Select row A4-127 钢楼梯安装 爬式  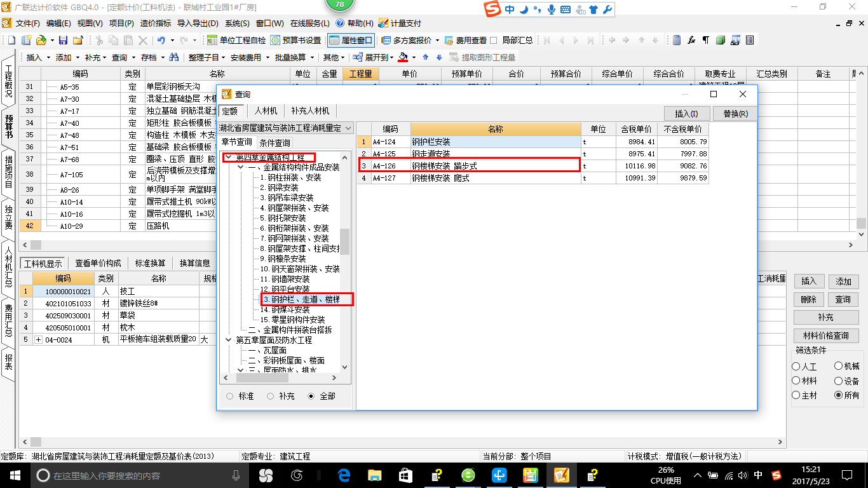point(532,178)
